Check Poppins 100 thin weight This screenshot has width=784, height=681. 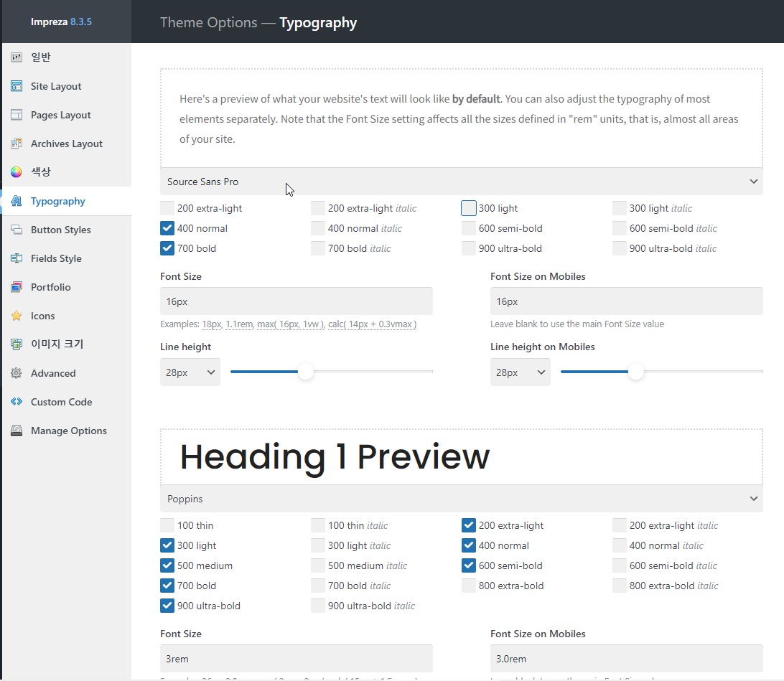click(167, 525)
